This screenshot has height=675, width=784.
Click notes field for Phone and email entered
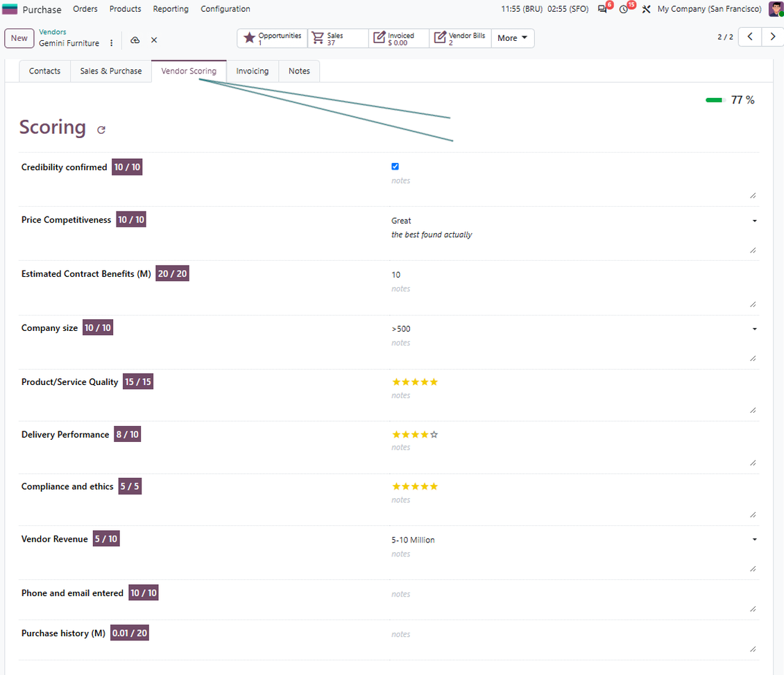pyautogui.click(x=574, y=600)
